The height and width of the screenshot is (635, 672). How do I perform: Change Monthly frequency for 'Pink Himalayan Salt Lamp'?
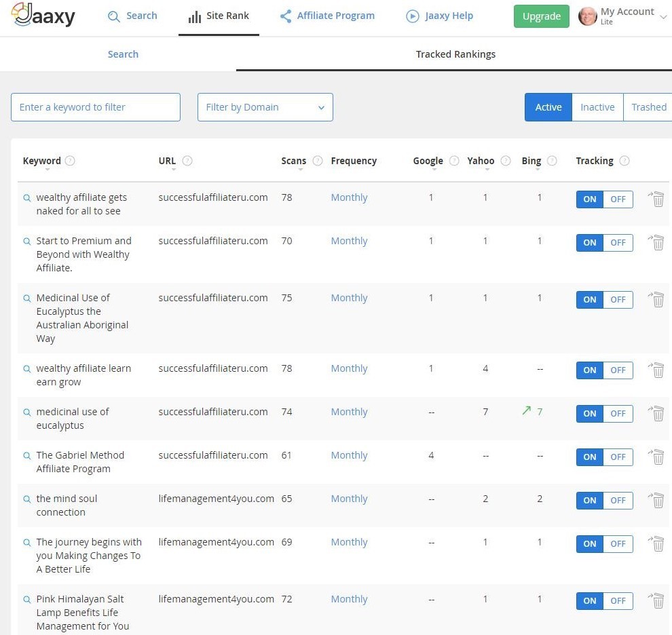(x=349, y=599)
